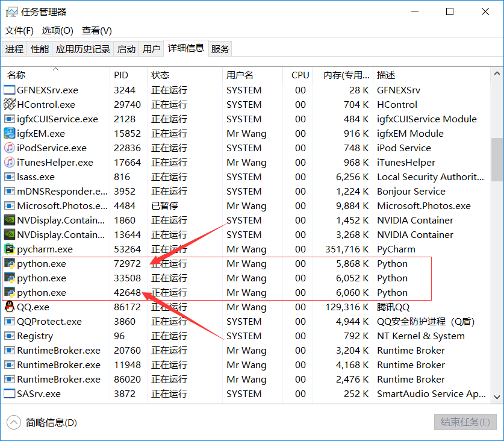504x441 pixels.
Task: Click the scrollbar down arrow
Action: (x=497, y=397)
